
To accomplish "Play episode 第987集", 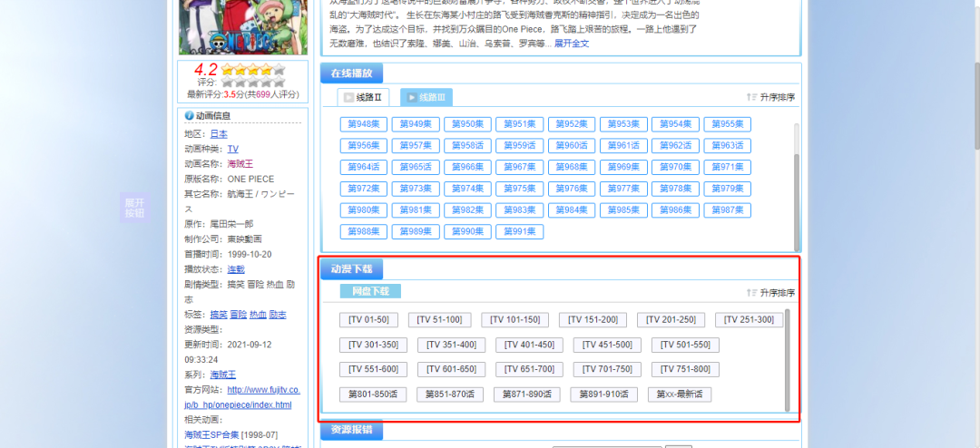I will click(728, 209).
